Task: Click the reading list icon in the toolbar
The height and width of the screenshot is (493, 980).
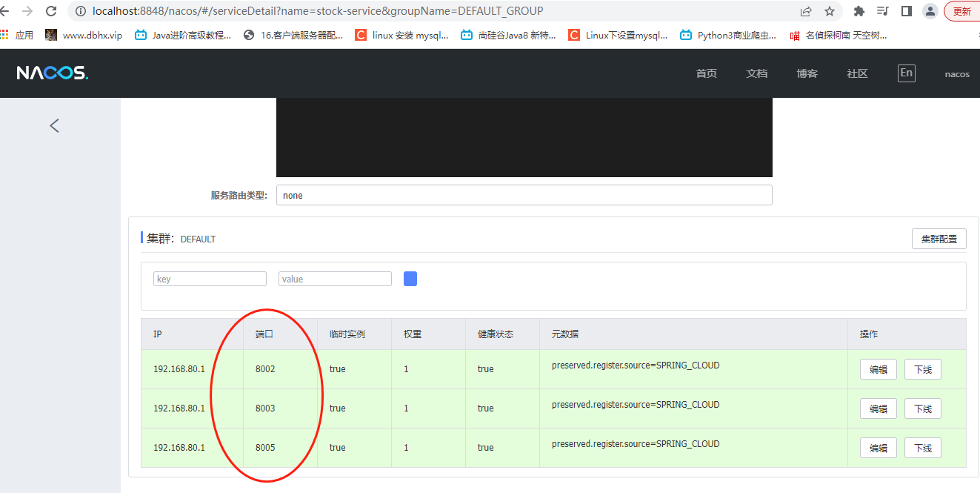Action: pyautogui.click(x=883, y=11)
